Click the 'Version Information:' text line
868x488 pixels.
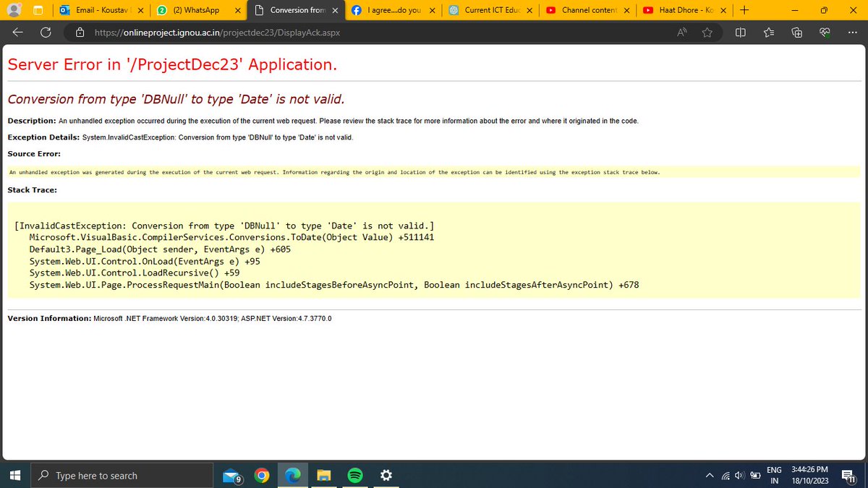click(x=169, y=318)
